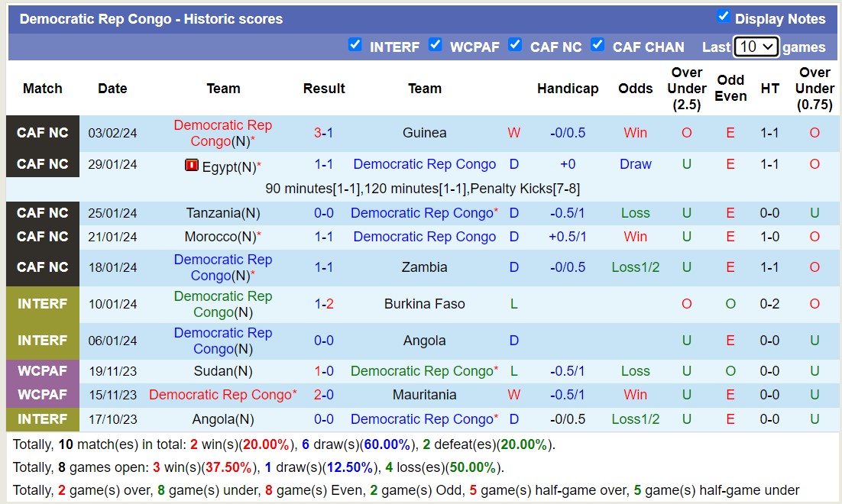The image size is (842, 504).
Task: Click the Mauritania team name
Action: coord(424,395)
